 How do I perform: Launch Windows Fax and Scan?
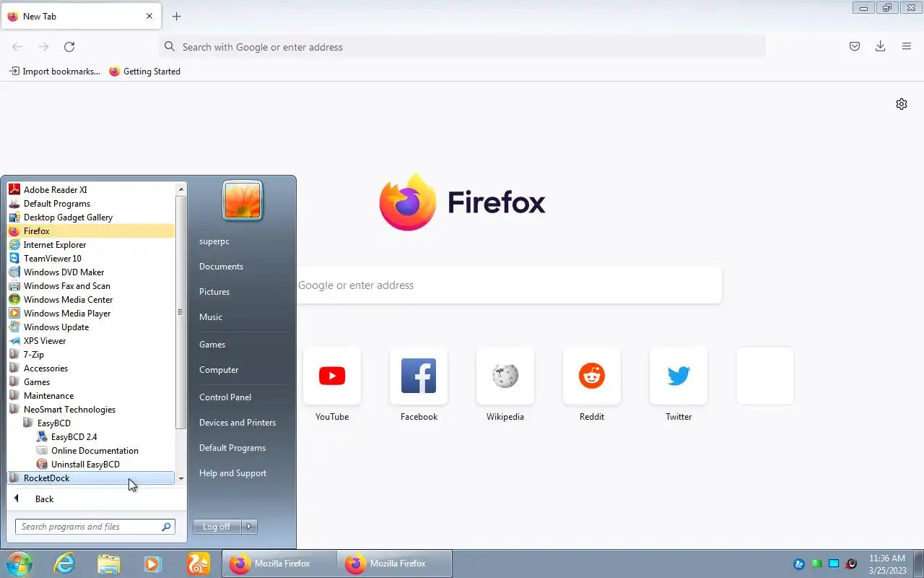tap(91, 286)
